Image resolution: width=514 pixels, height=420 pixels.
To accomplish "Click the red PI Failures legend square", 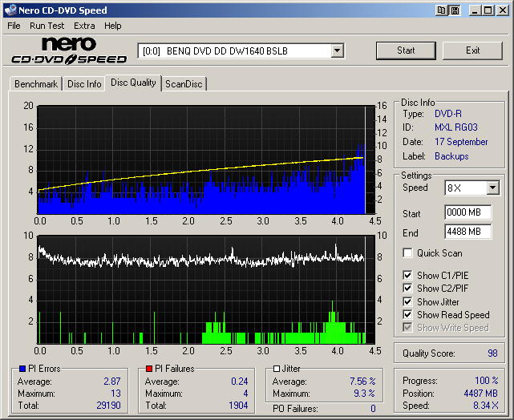I will click(x=148, y=369).
